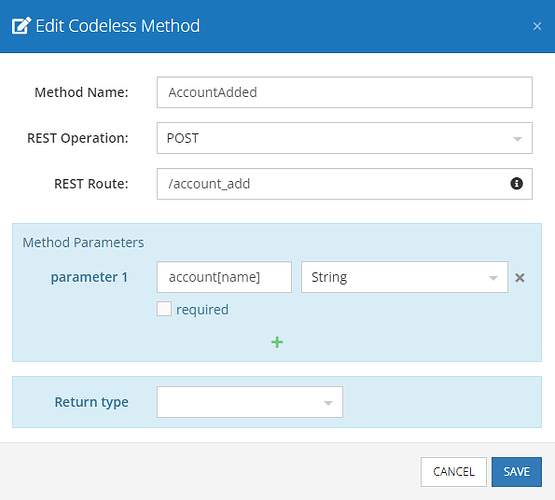
Task: Click the Method Parameters section heading
Action: tap(83, 243)
